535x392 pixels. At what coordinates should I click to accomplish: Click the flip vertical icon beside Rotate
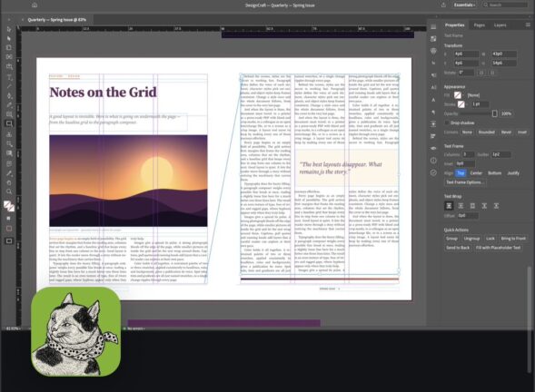click(492, 73)
